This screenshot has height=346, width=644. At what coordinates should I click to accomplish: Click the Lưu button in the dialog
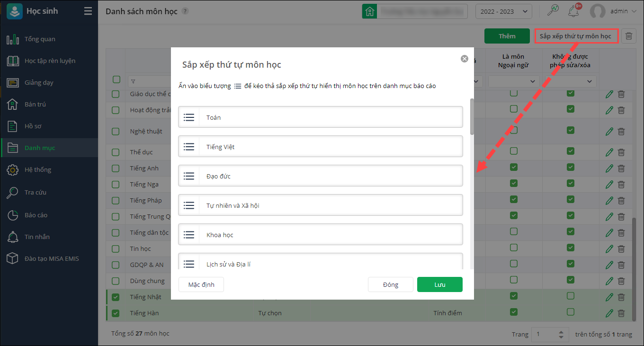(x=440, y=284)
